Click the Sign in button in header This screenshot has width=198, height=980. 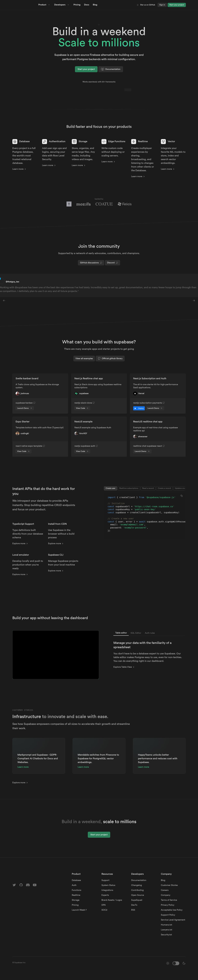coord(162,5)
